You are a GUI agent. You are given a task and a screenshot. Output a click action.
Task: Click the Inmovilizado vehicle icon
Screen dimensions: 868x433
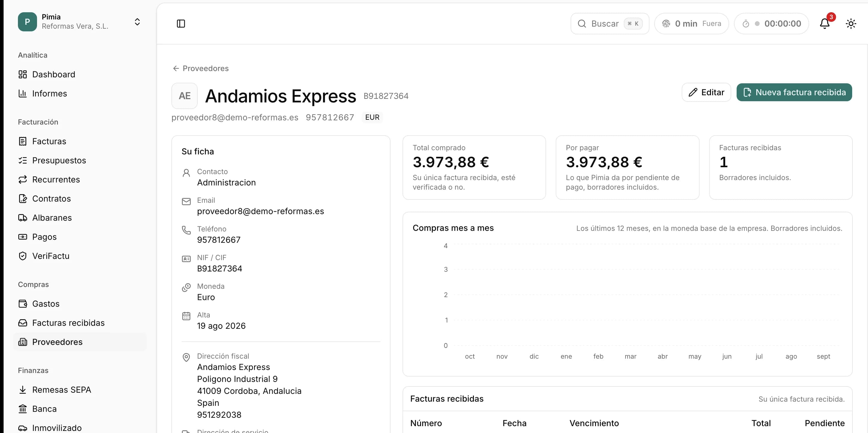(23, 428)
